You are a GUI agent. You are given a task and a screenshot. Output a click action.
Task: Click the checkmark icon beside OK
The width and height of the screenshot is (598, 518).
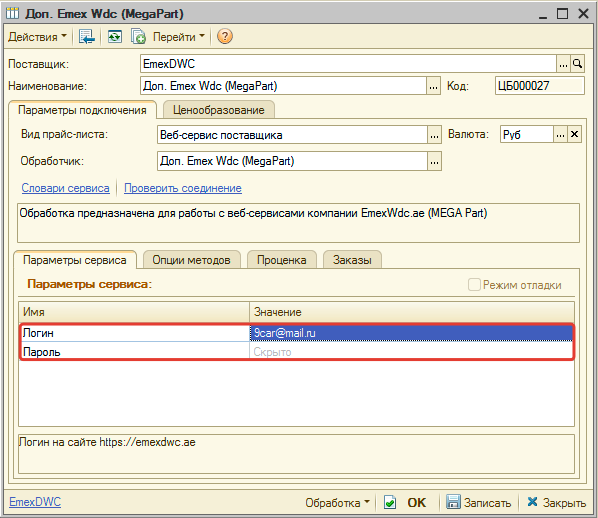pos(390,502)
